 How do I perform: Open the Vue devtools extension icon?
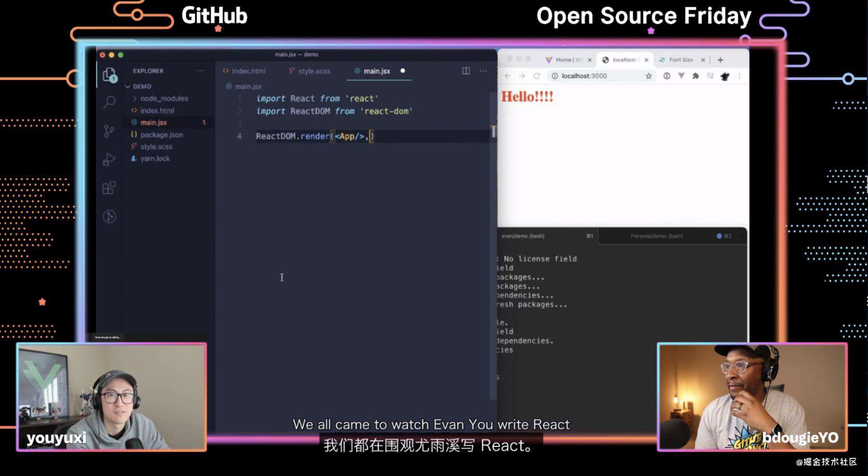point(681,76)
